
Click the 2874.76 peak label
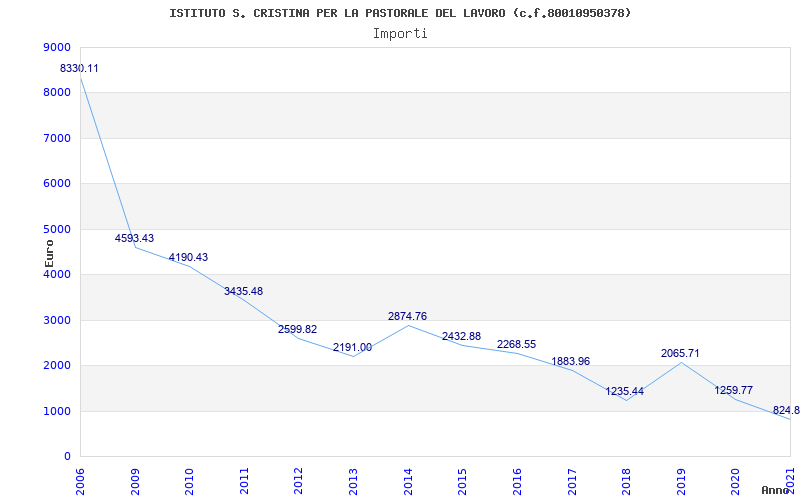(x=408, y=316)
